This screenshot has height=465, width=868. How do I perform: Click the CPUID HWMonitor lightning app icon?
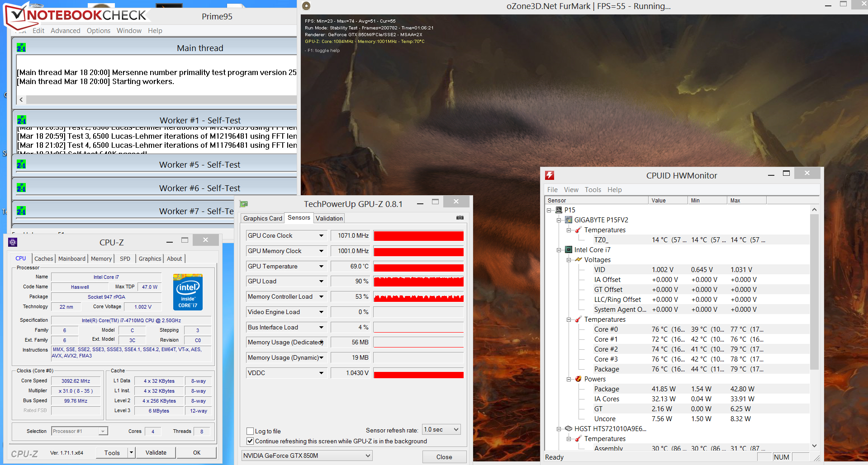click(550, 175)
